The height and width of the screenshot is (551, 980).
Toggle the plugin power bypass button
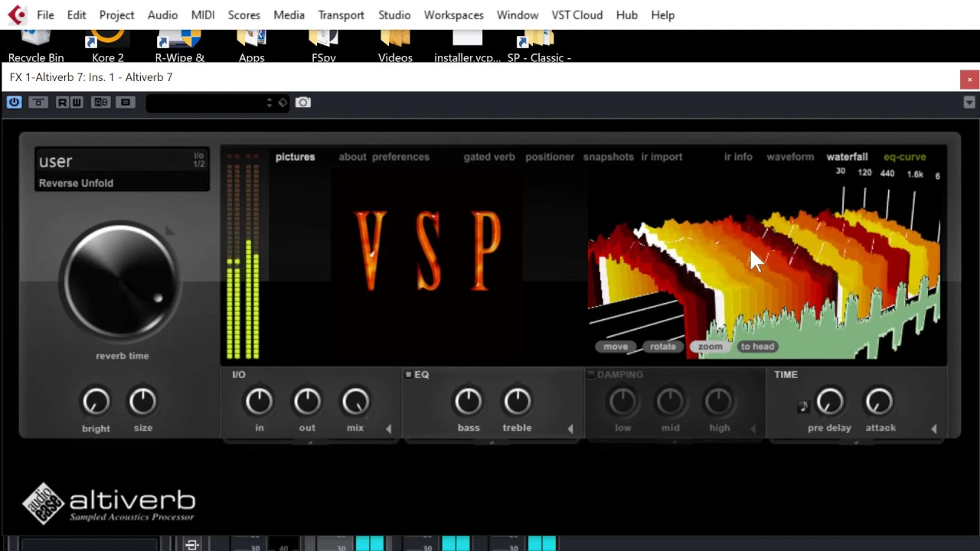tap(14, 103)
